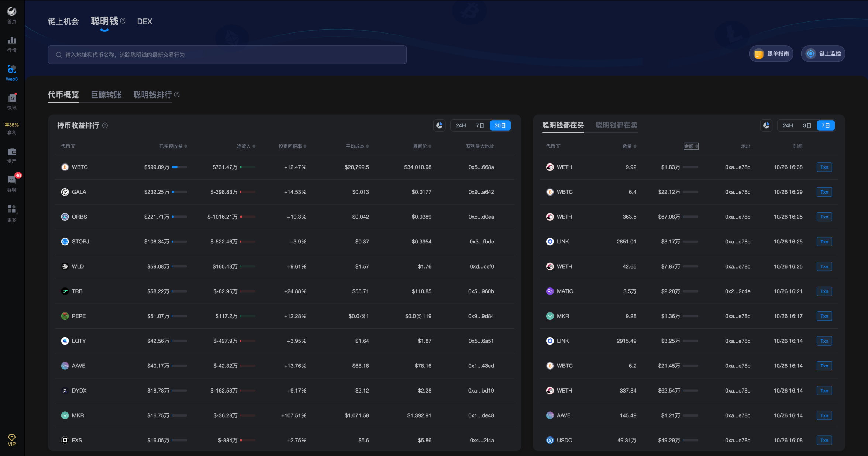Click the pie chart icon in 持币收益排行 panel

coord(439,125)
